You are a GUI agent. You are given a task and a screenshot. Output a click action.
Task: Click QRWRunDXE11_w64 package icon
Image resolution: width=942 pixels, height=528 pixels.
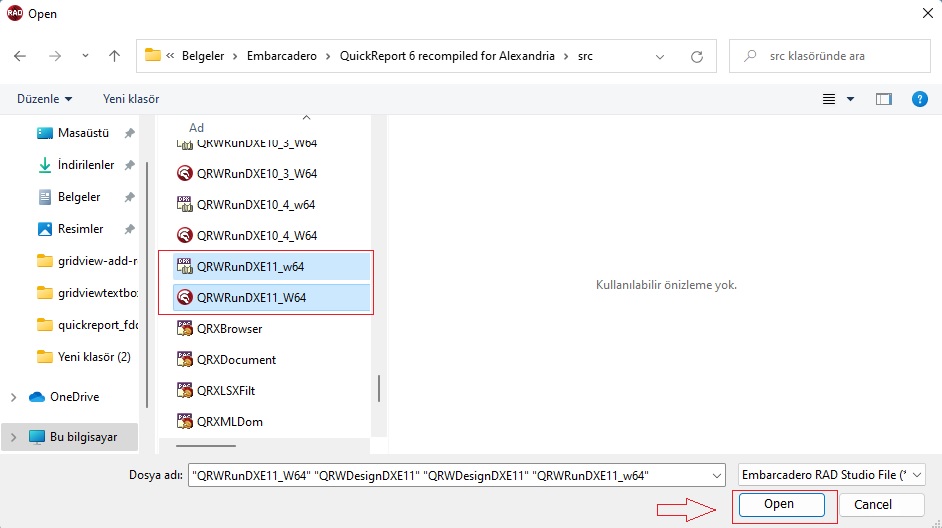click(x=184, y=266)
